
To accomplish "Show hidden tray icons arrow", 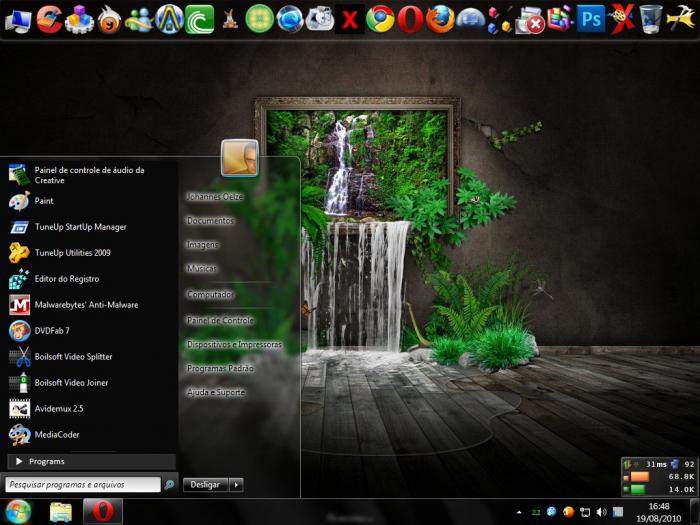I will (519, 512).
